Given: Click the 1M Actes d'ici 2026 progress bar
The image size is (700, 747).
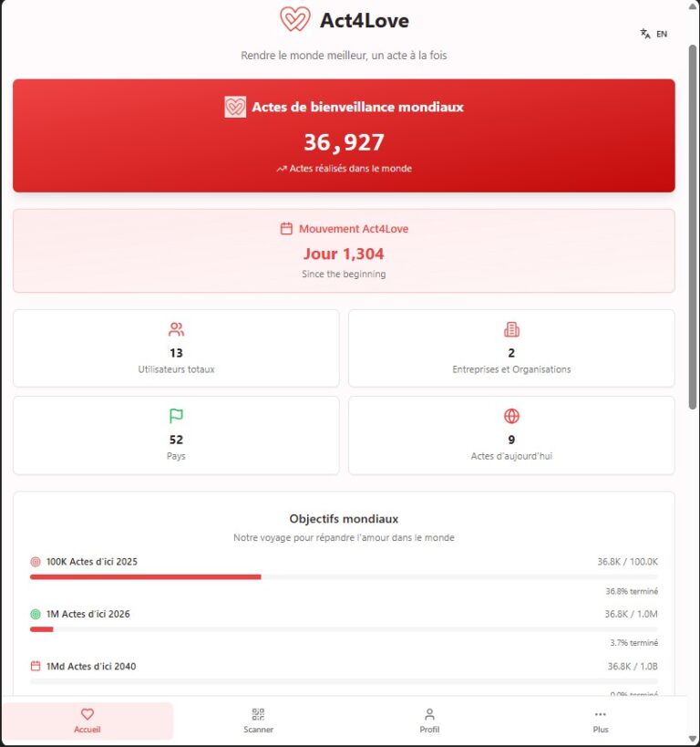Looking at the screenshot, I should click(x=344, y=629).
